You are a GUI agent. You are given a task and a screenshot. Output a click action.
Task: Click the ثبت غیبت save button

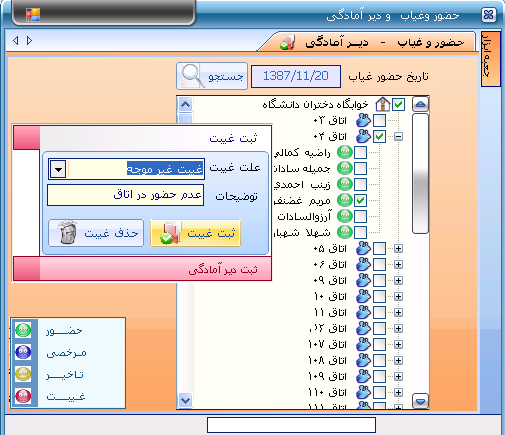click(x=195, y=233)
